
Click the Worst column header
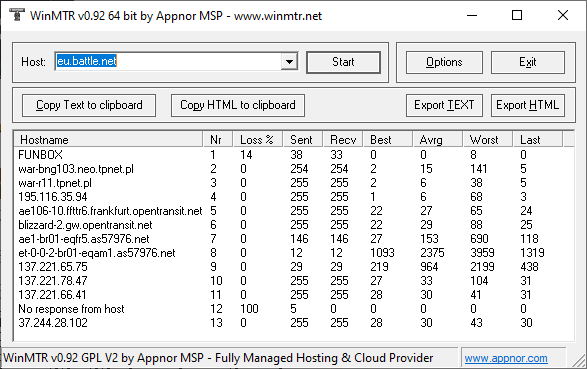(x=488, y=140)
